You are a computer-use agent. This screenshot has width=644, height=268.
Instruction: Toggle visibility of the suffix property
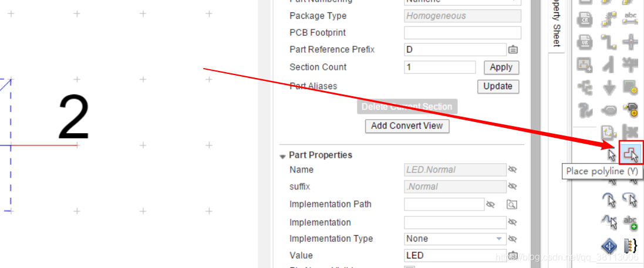[x=512, y=186]
